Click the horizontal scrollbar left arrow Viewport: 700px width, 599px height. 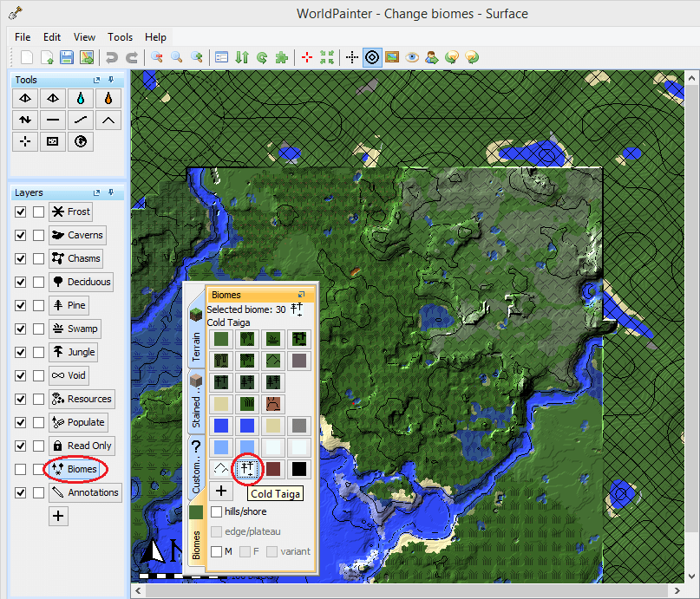(x=139, y=591)
